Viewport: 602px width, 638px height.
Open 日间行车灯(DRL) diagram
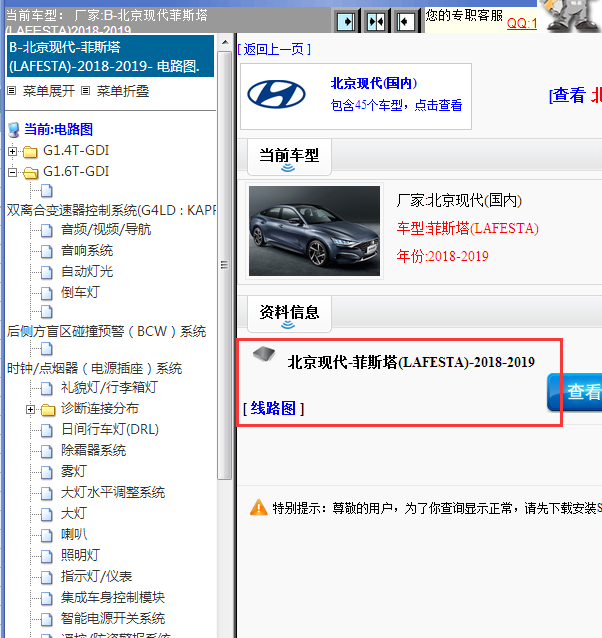click(x=110, y=429)
